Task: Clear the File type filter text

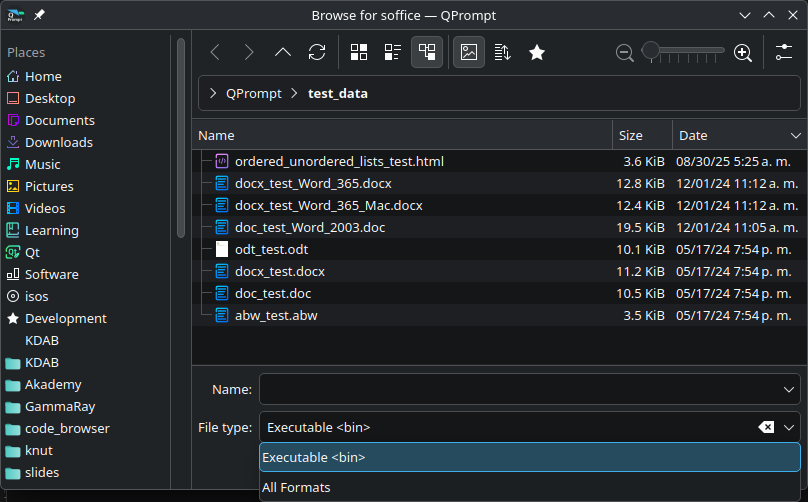Action: [766, 427]
